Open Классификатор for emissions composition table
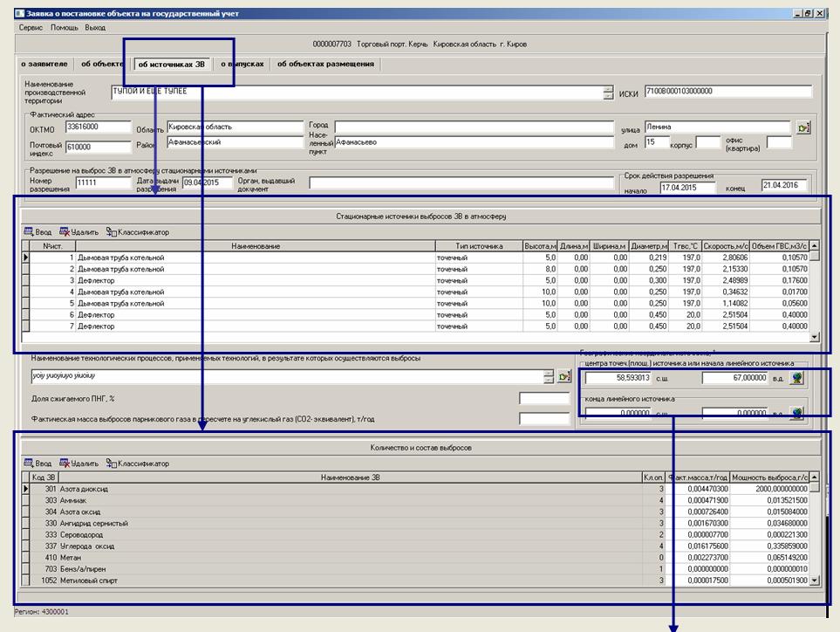The height and width of the screenshot is (632, 840). [112, 464]
